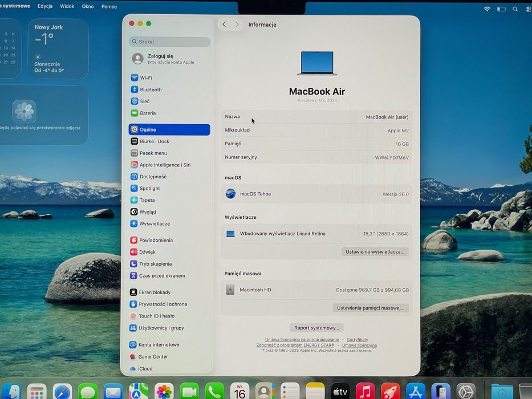Go back using the toolbar back arrow
This screenshot has width=532, height=399.
pyautogui.click(x=224, y=25)
